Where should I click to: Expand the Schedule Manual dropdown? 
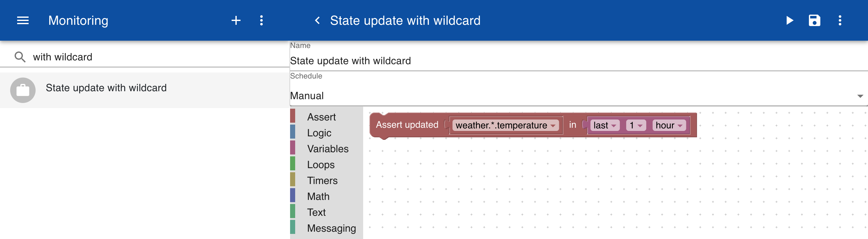(579, 96)
